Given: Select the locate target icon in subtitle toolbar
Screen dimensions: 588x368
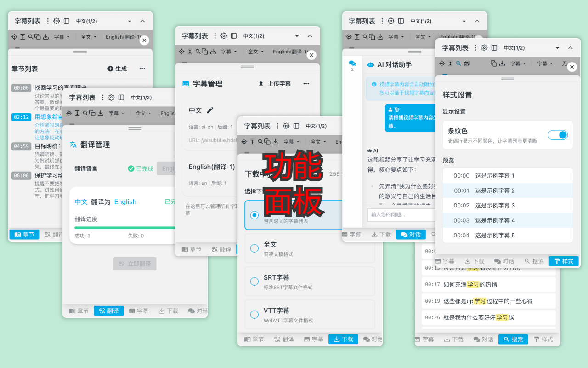Looking at the screenshot, I should (x=15, y=37).
